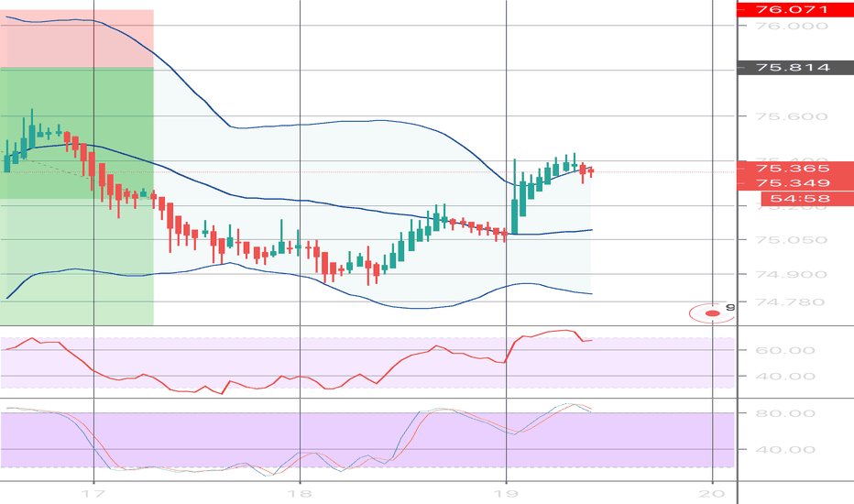The width and height of the screenshot is (854, 504).
Task: Click the 75.365 current price tag
Action: pyautogui.click(x=794, y=169)
